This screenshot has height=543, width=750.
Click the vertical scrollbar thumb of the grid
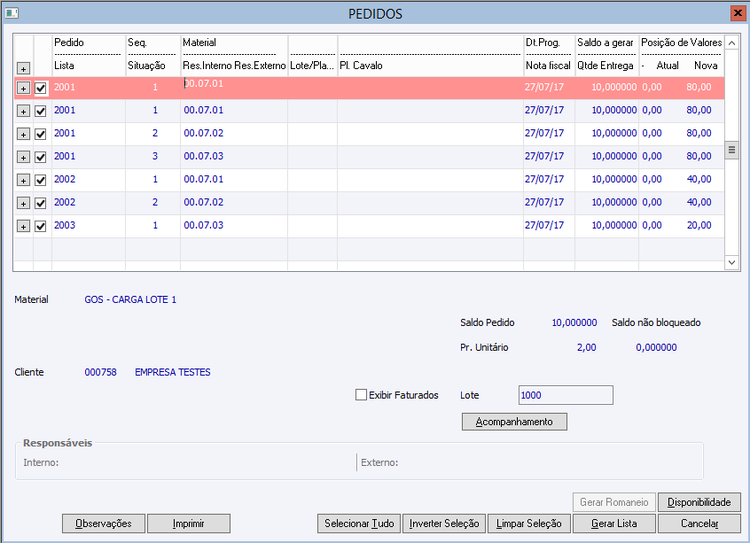(732, 150)
